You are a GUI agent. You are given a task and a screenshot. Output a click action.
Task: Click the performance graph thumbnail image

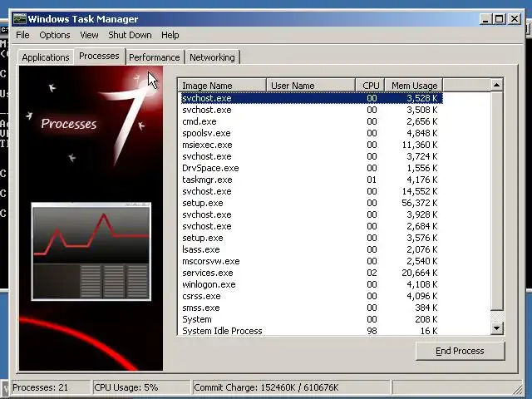coord(91,251)
